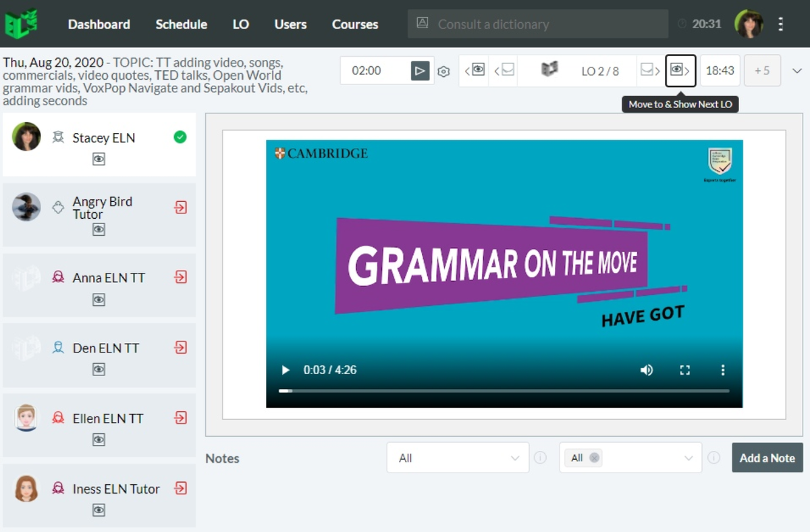Move to previous LO without showing
The height and width of the screenshot is (532, 810).
[x=504, y=70]
